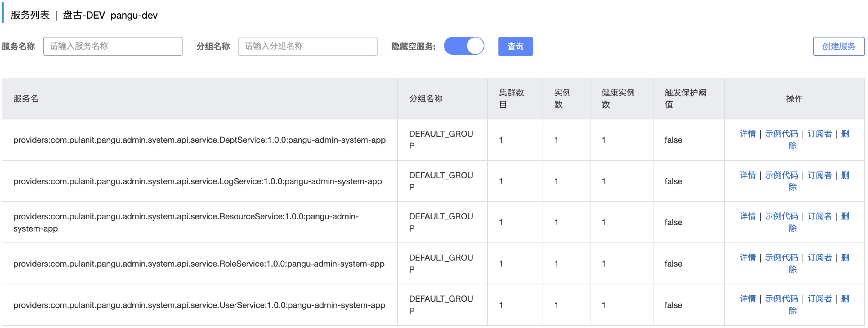The height and width of the screenshot is (328, 868).
Task: Open 详情 for the ResourceService row
Action: [x=747, y=216]
